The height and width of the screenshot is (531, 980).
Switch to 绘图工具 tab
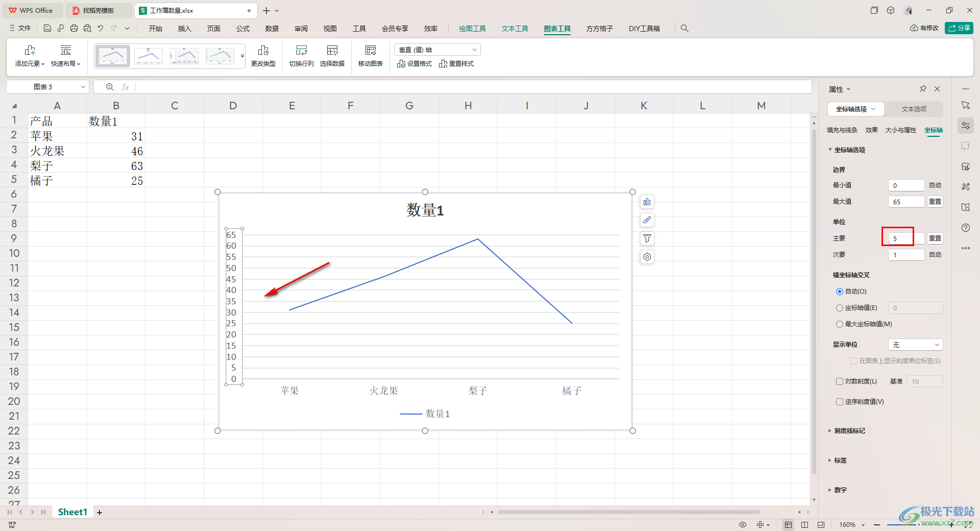[x=473, y=29]
